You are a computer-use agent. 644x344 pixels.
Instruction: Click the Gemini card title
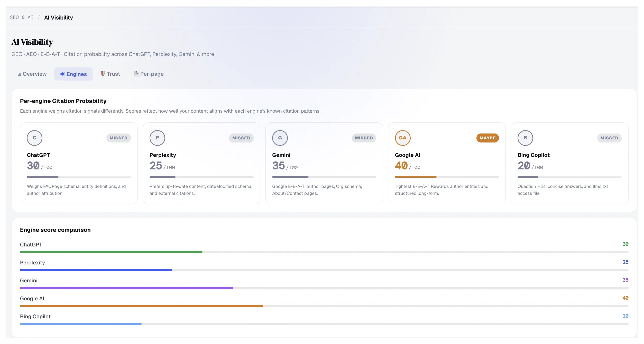pos(281,155)
